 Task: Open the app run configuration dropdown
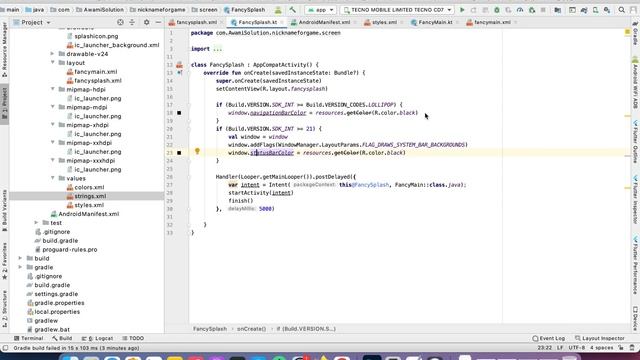pyautogui.click(x=320, y=10)
